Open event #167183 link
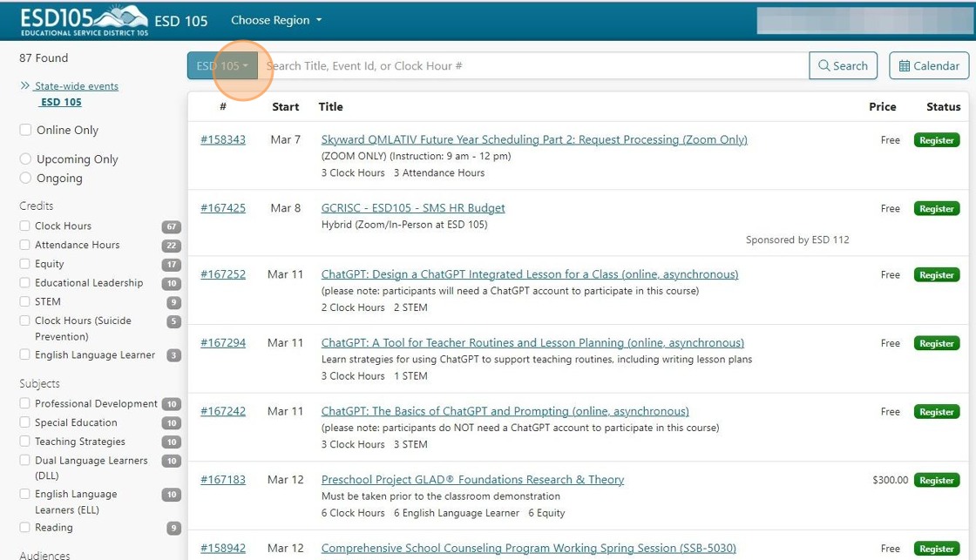This screenshot has width=976, height=560. click(223, 480)
